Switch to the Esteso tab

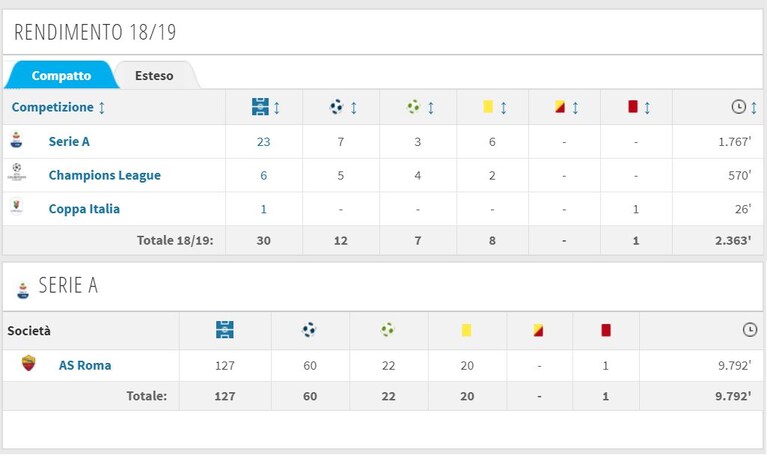pos(154,75)
